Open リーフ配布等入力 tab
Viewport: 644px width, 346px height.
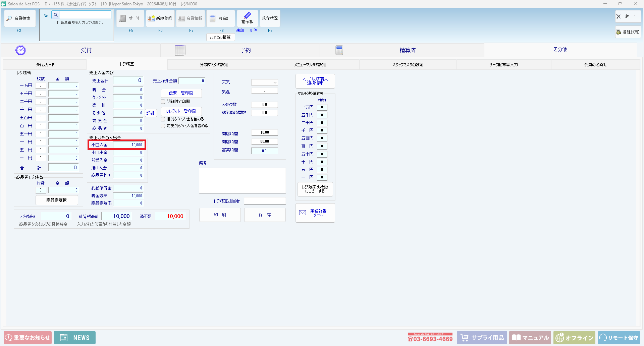[x=503, y=65]
